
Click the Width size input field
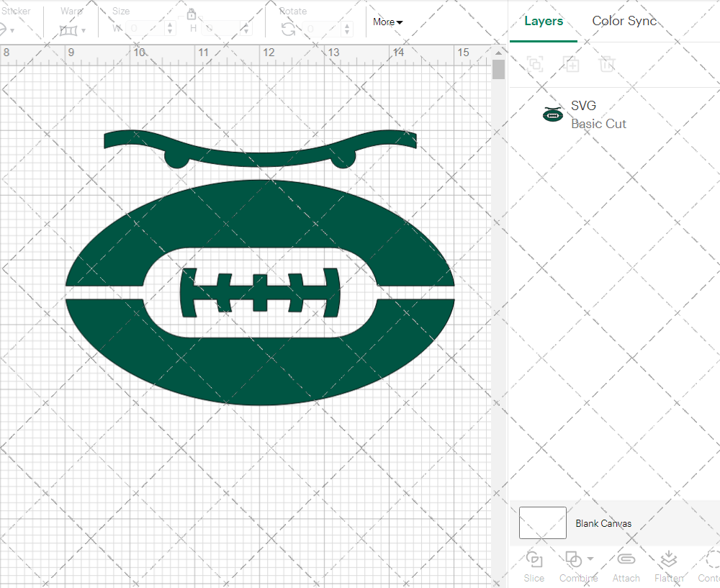point(146,29)
